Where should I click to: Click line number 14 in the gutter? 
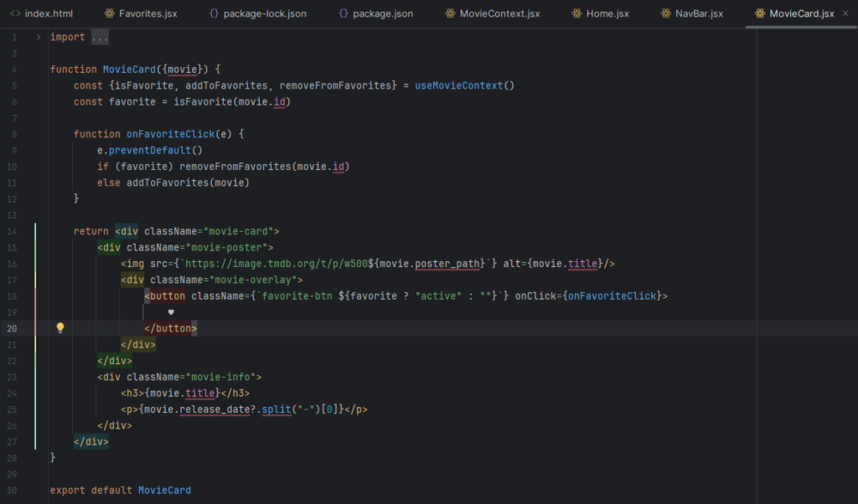pos(13,231)
